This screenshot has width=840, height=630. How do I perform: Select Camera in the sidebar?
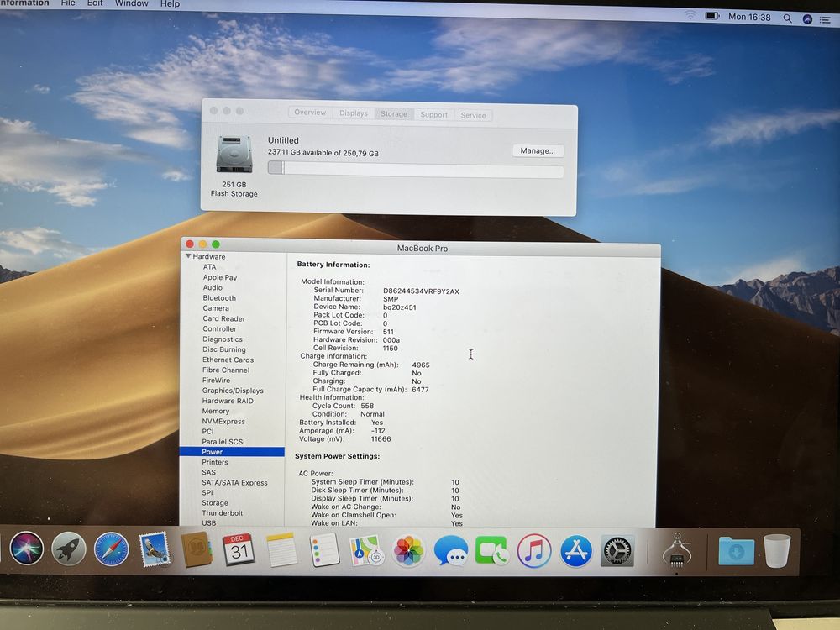[216, 308]
